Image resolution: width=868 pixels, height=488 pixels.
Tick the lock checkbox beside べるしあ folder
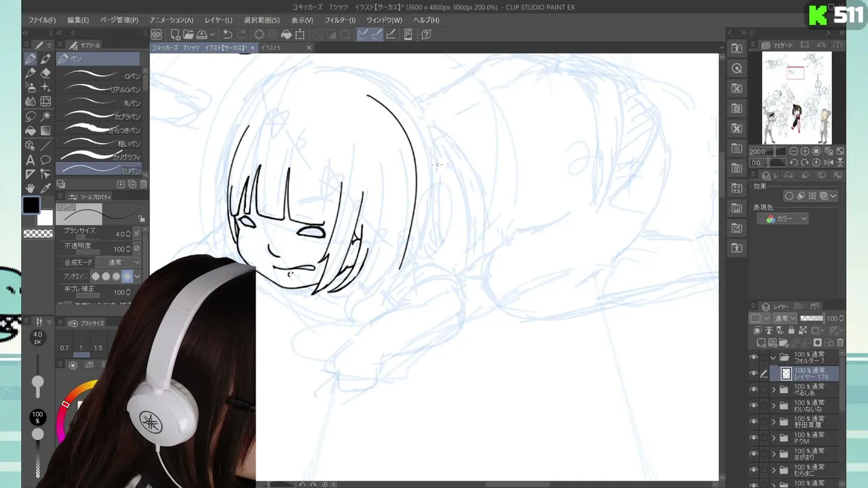tap(764, 390)
